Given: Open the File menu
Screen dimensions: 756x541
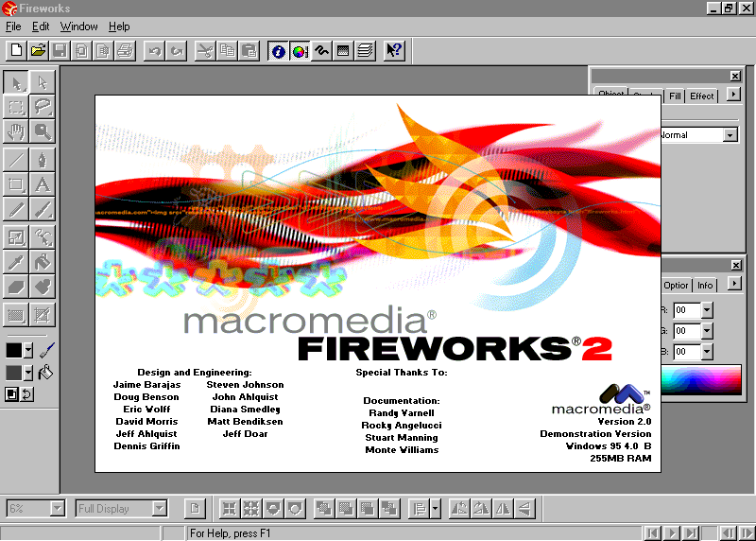Looking at the screenshot, I should [x=13, y=26].
